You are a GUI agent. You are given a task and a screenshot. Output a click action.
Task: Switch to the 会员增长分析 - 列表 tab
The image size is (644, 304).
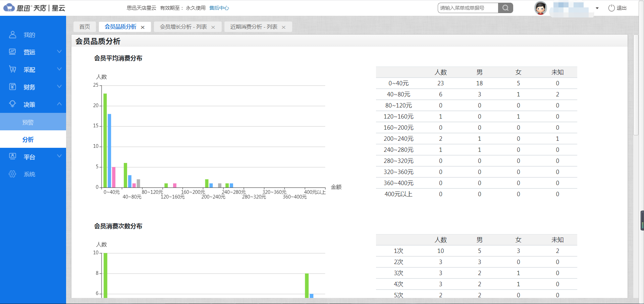pyautogui.click(x=183, y=27)
